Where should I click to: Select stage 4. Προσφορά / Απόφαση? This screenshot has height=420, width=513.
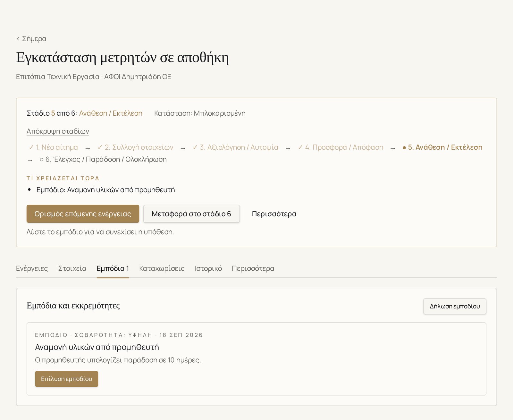[x=341, y=147]
